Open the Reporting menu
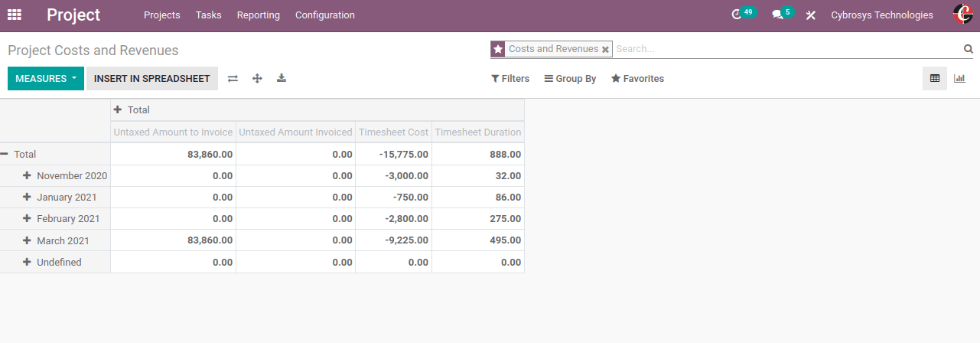This screenshot has width=980, height=343. click(x=259, y=15)
